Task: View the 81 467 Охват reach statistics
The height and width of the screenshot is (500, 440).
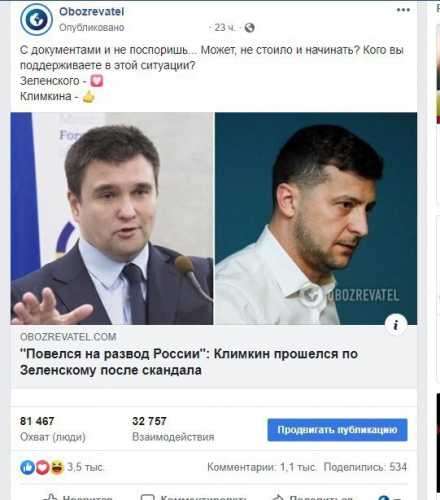Action: coord(53,429)
